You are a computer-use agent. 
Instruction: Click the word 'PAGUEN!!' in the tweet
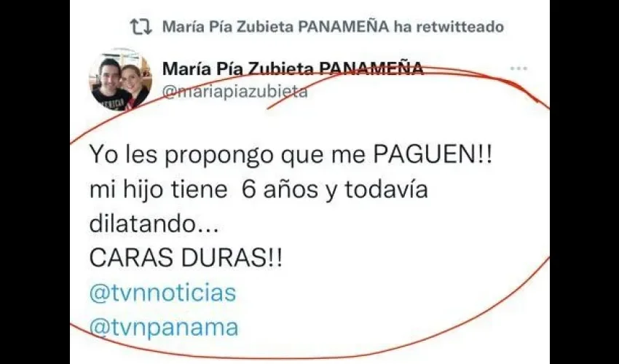433,154
